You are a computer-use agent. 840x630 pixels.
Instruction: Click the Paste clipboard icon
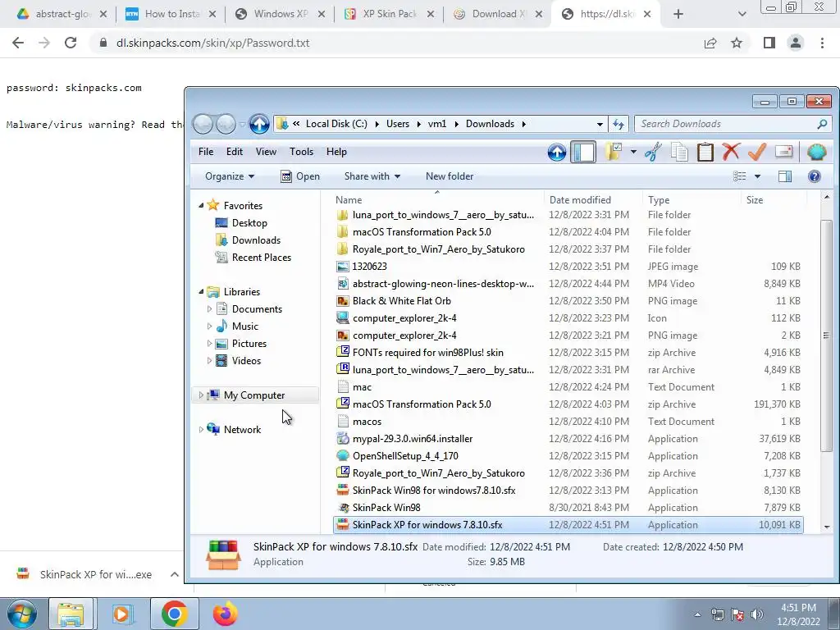[x=705, y=152]
